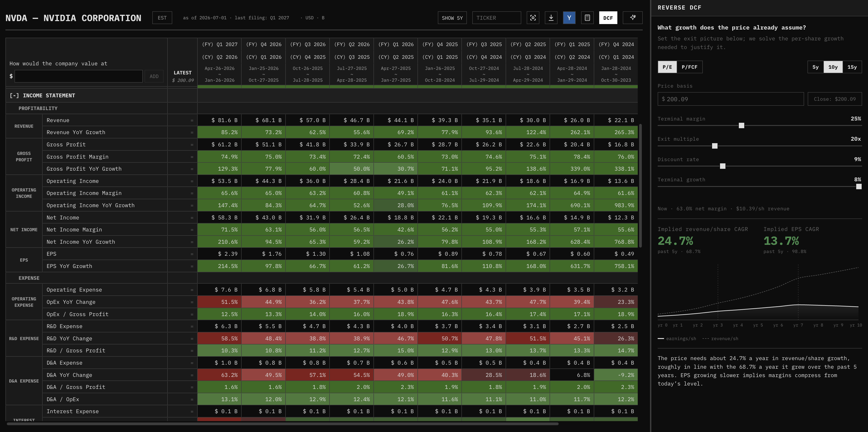Select the P/E valuation mode
This screenshot has height=432, width=868.
(667, 67)
